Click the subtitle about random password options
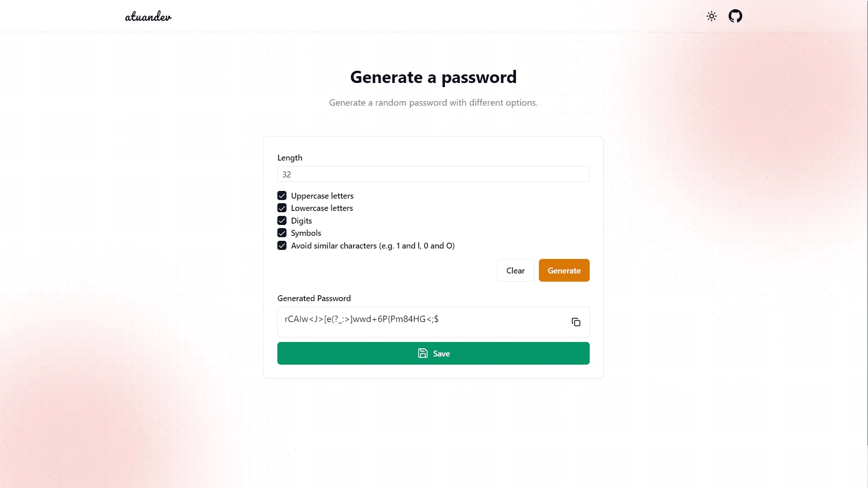Screen dimensions: 868x488 pyautogui.click(x=433, y=102)
